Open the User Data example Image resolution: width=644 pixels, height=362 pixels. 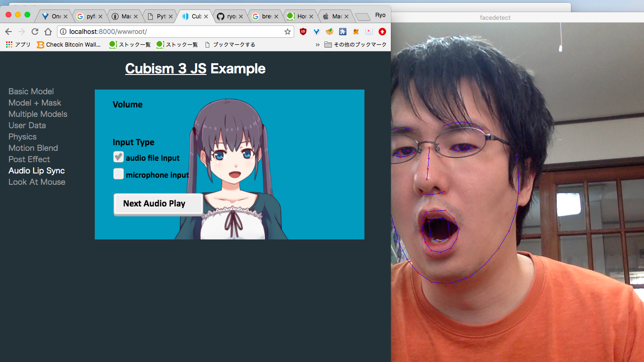point(27,125)
